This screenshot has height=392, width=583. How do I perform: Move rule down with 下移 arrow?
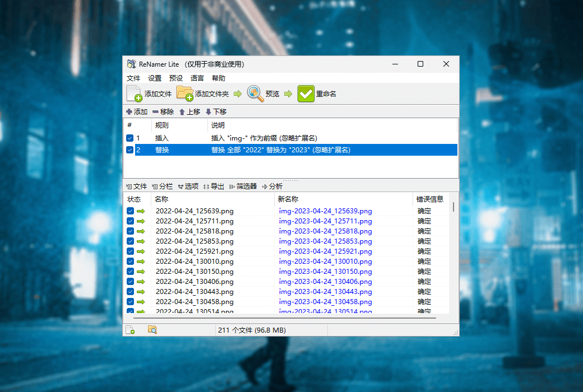pyautogui.click(x=209, y=112)
